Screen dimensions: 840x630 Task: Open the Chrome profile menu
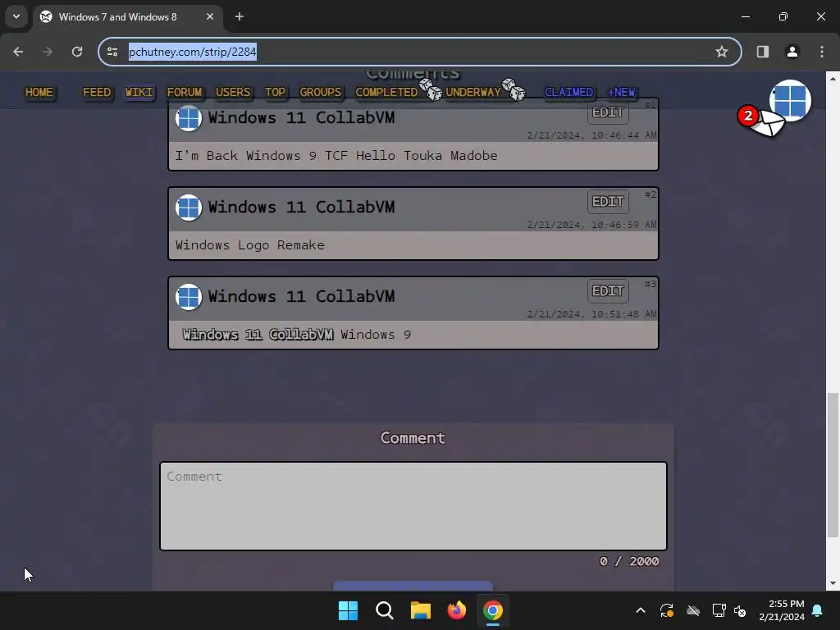pyautogui.click(x=792, y=52)
